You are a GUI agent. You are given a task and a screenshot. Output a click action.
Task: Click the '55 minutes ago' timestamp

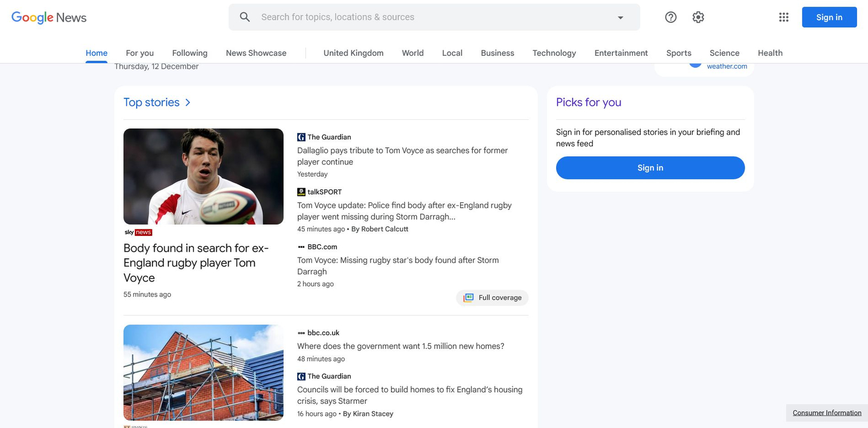147,295
